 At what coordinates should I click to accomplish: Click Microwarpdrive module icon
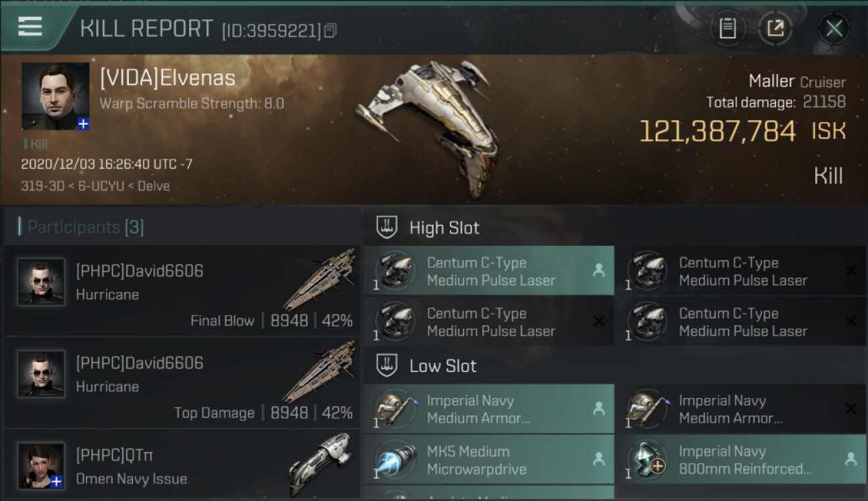pyautogui.click(x=395, y=460)
